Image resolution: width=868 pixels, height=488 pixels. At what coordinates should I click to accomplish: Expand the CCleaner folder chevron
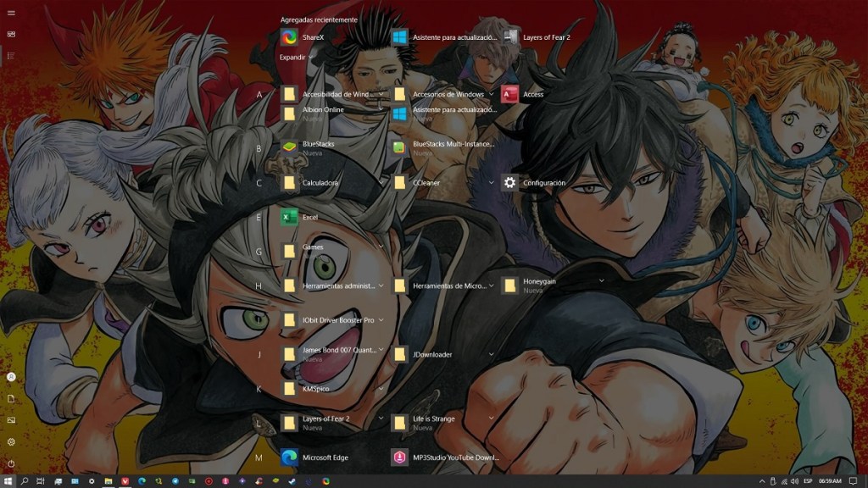(491, 182)
